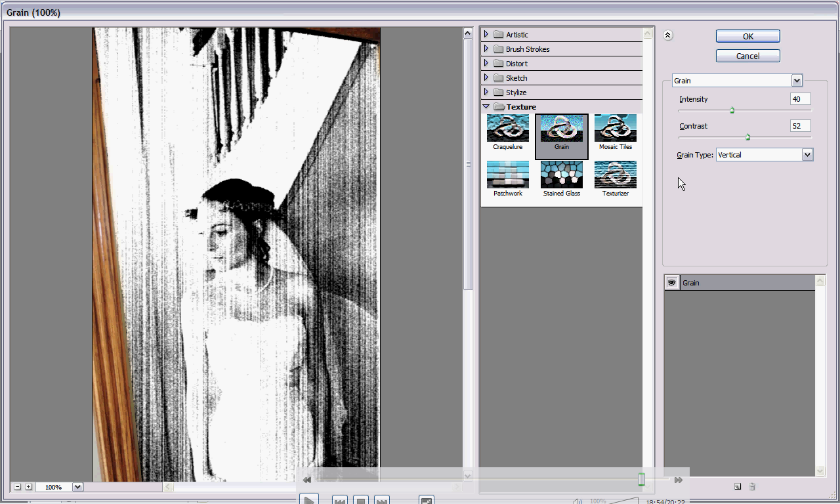Click the video fast-forward double-arrow icon
The image size is (840, 504).
[x=678, y=480]
